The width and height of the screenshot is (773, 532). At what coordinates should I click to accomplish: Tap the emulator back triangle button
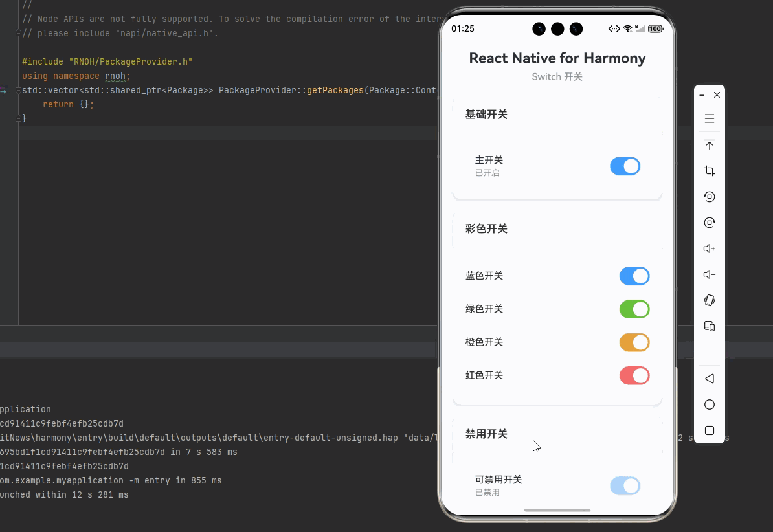point(710,379)
